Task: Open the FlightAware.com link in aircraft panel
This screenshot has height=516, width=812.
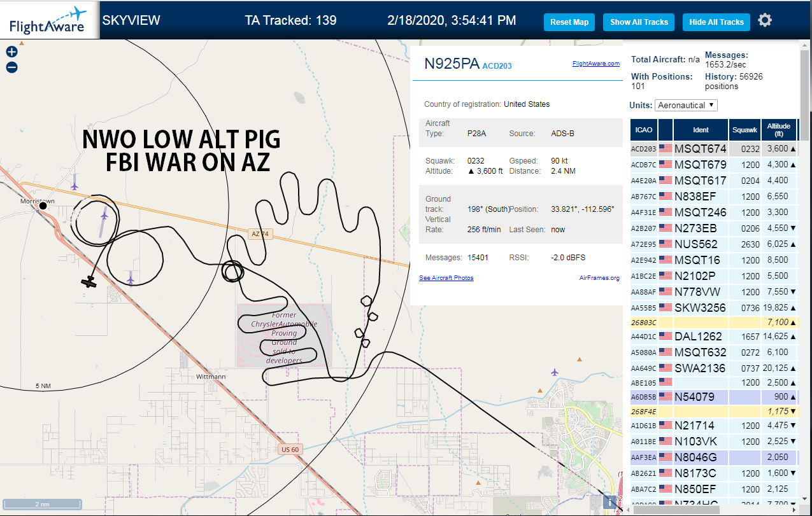Action: pyautogui.click(x=596, y=64)
